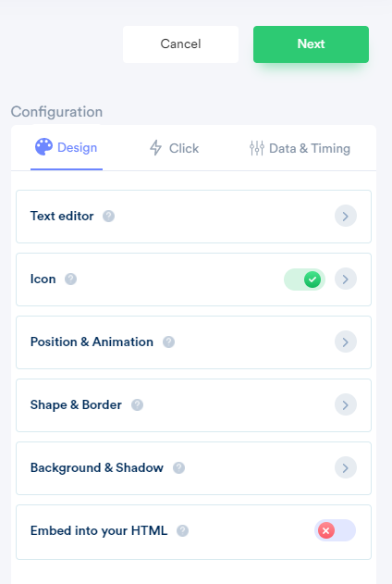Image resolution: width=392 pixels, height=584 pixels.
Task: Click the Design palette icon
Action: (43, 147)
